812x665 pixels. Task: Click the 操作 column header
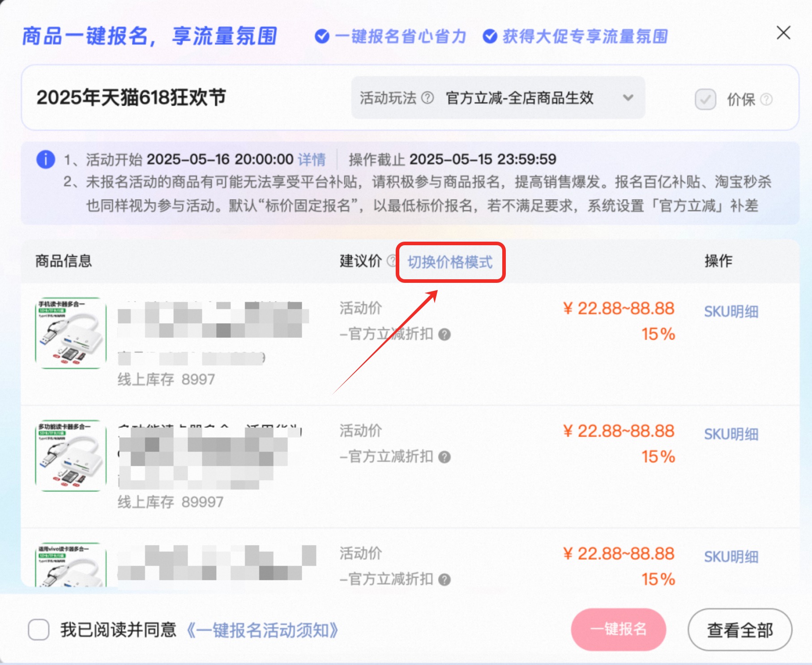pyautogui.click(x=718, y=261)
